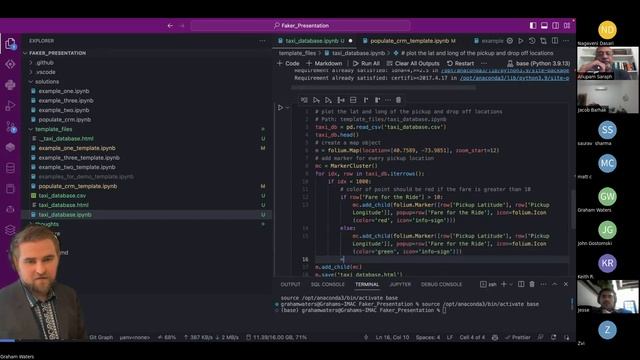Click execute cell and below icon
The height and width of the screenshot is (360, 640).
tap(328, 100)
